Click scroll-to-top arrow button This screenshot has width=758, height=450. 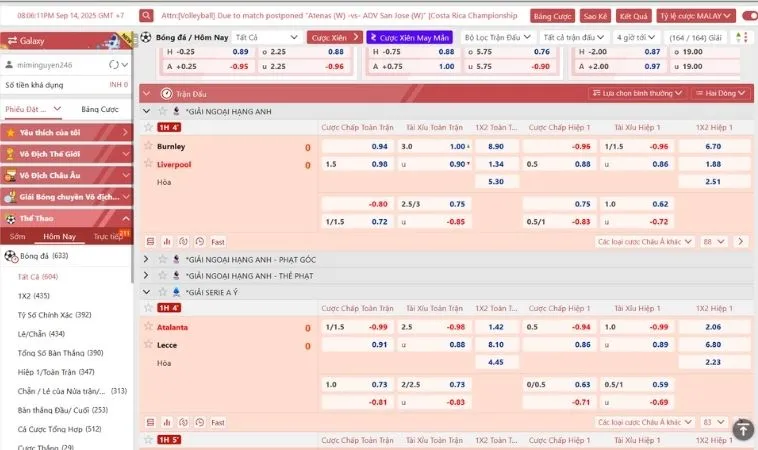tap(741, 429)
